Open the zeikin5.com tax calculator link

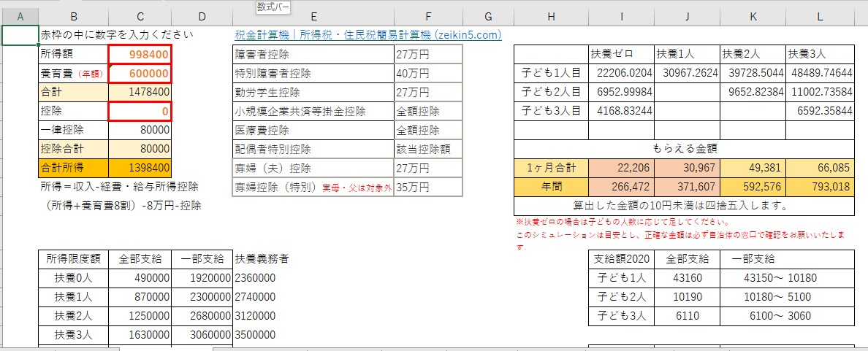coord(368,35)
